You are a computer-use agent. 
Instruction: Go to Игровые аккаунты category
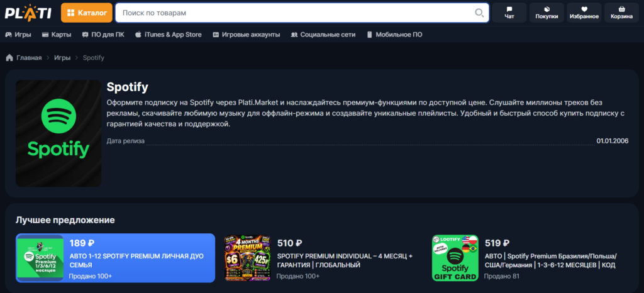point(247,35)
